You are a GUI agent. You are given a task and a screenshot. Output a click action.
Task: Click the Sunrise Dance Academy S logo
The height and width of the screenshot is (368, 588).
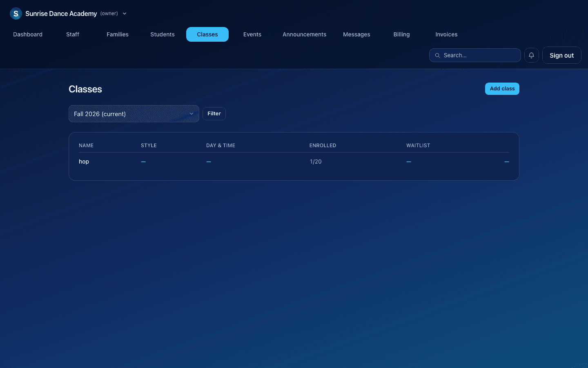point(16,13)
